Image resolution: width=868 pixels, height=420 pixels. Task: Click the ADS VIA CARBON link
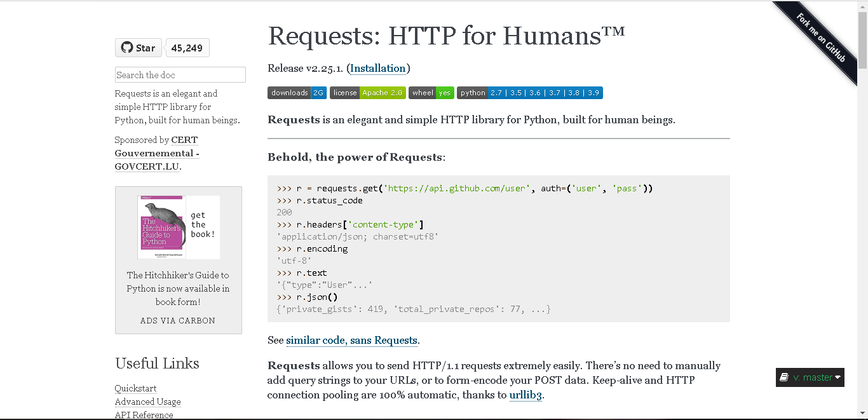click(178, 321)
